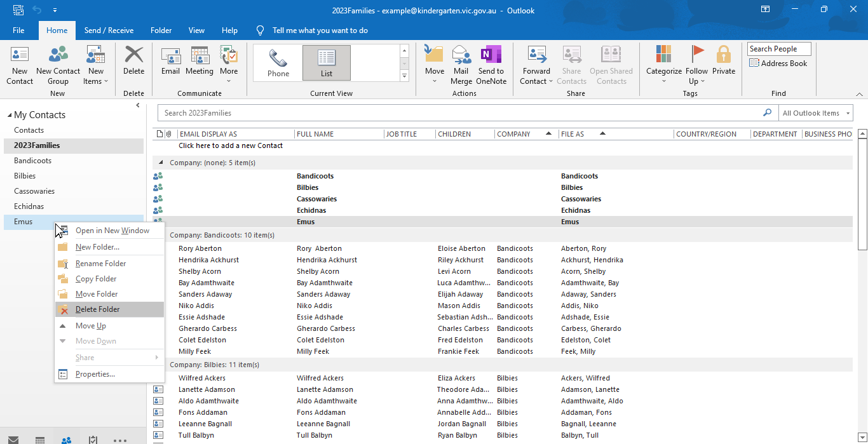Choose Move Folder from context menu
Viewport: 868px width, 444px height.
point(109,294)
